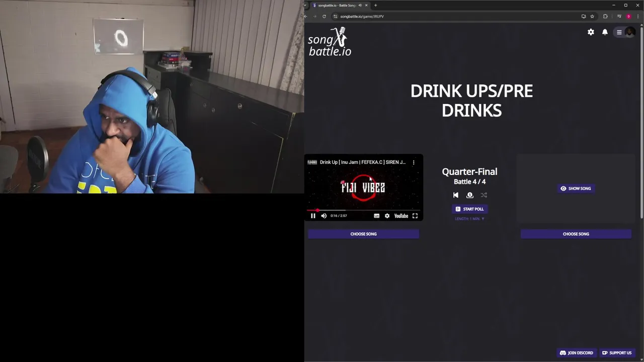The height and width of the screenshot is (362, 644).
Task: View site information icon in address bar
Action: 336,16
